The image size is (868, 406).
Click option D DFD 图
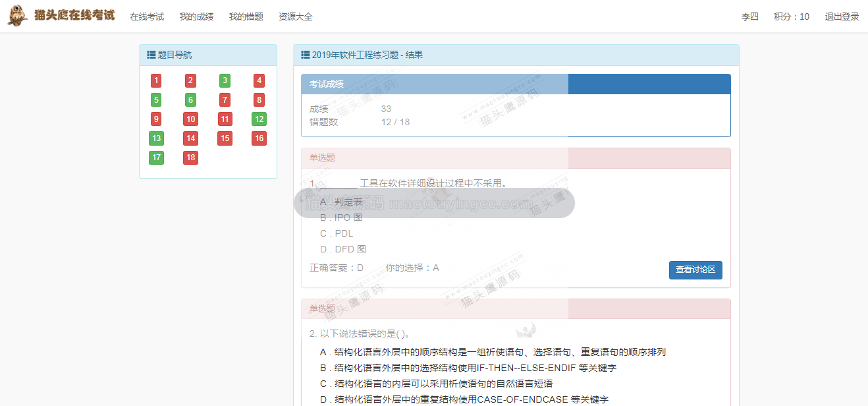tap(343, 249)
